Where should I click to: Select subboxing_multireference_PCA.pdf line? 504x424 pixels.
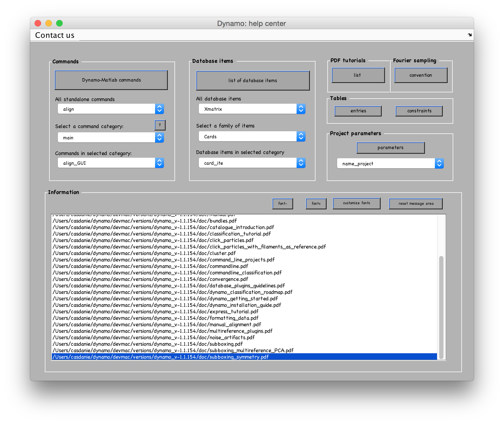(x=244, y=351)
